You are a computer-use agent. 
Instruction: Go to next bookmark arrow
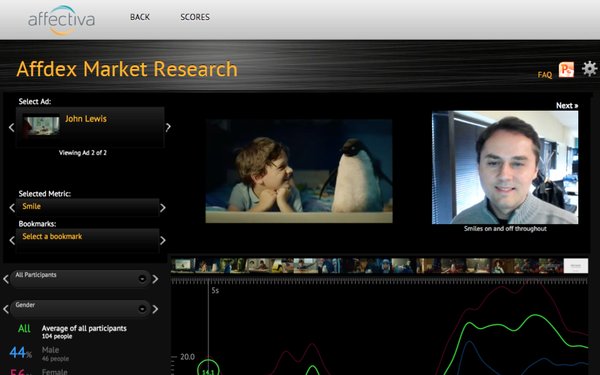(163, 240)
